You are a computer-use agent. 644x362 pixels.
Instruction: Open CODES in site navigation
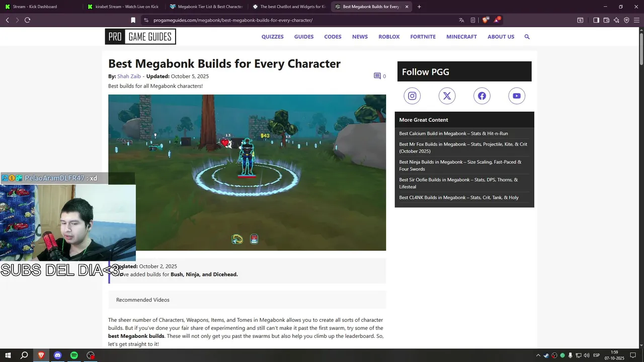pyautogui.click(x=333, y=37)
